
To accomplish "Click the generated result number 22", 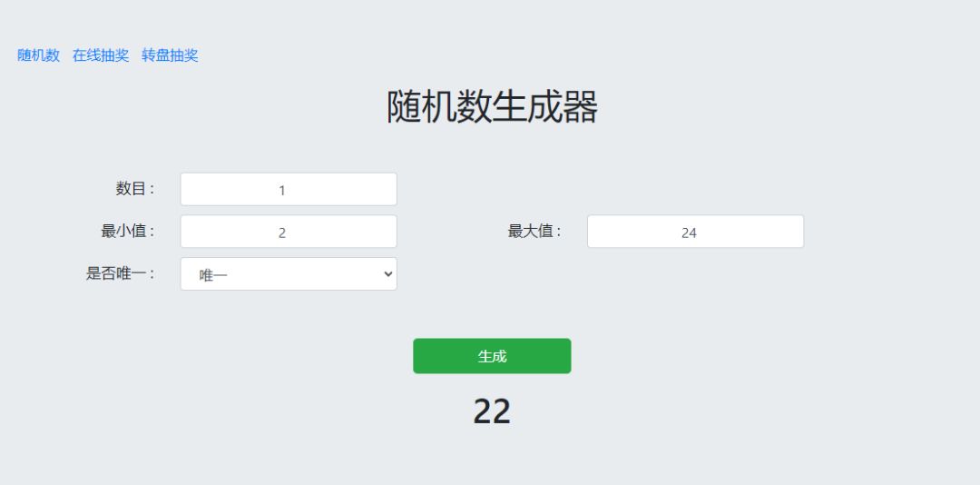I will pos(492,411).
